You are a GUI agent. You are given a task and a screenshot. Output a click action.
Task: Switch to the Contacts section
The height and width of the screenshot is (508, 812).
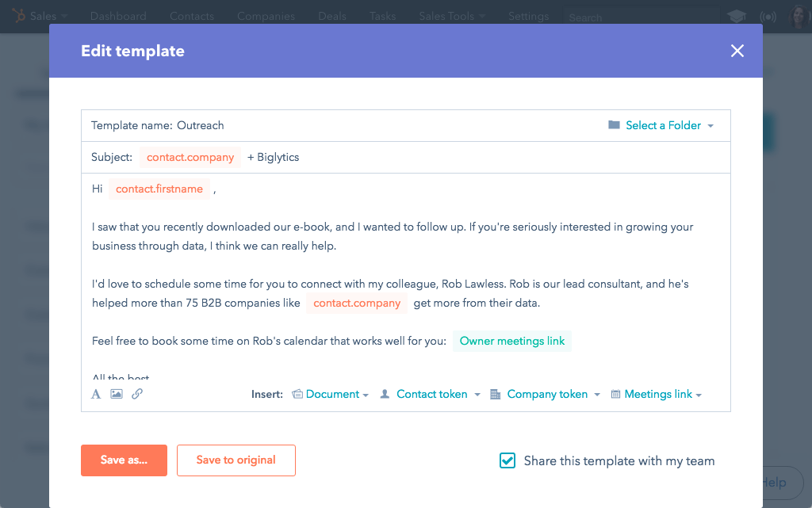click(x=192, y=15)
